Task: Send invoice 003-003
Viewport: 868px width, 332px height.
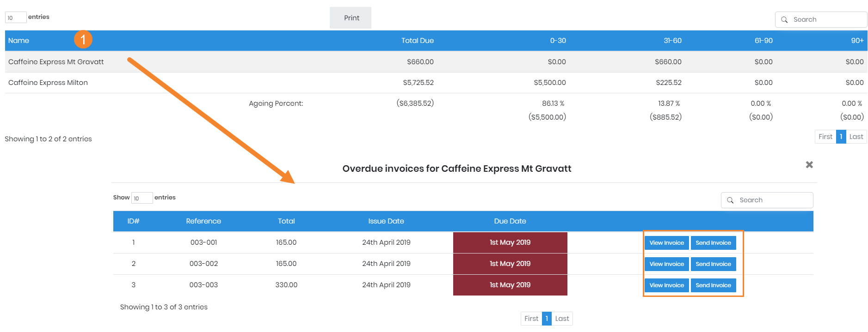Action: tap(713, 285)
